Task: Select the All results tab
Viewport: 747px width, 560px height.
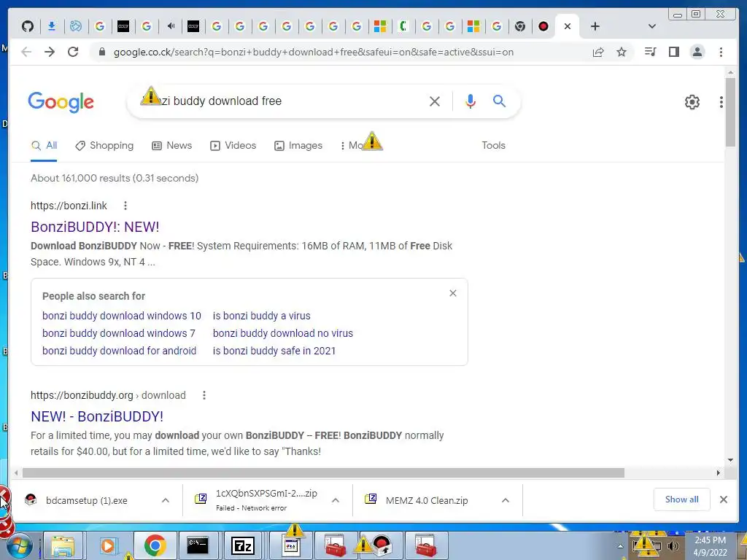Action: [x=44, y=145]
